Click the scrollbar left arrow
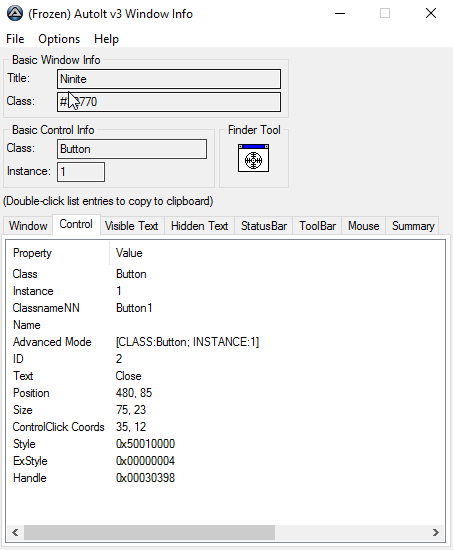The height and width of the screenshot is (550, 453). (x=15, y=532)
